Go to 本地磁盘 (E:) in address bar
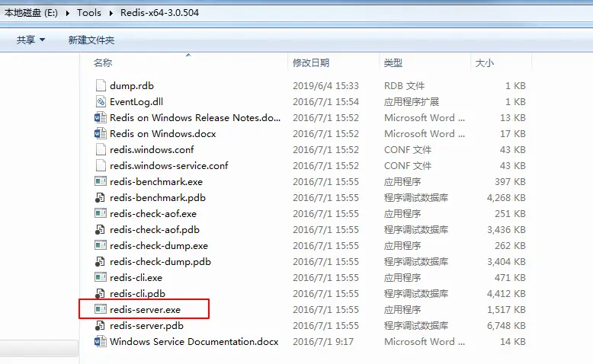The height and width of the screenshot is (364, 593). click(x=31, y=13)
